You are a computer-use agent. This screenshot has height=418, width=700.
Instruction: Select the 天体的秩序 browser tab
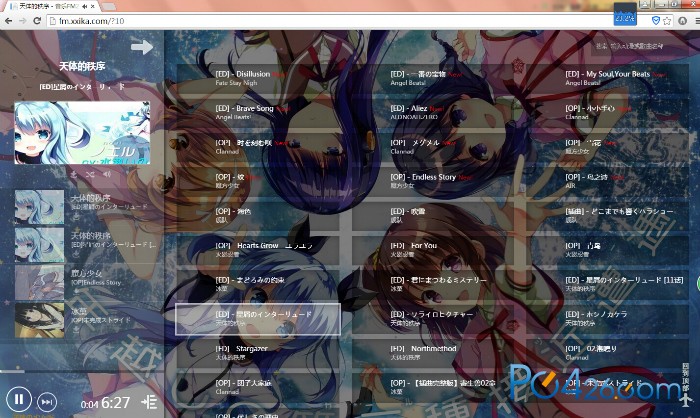[53, 6]
